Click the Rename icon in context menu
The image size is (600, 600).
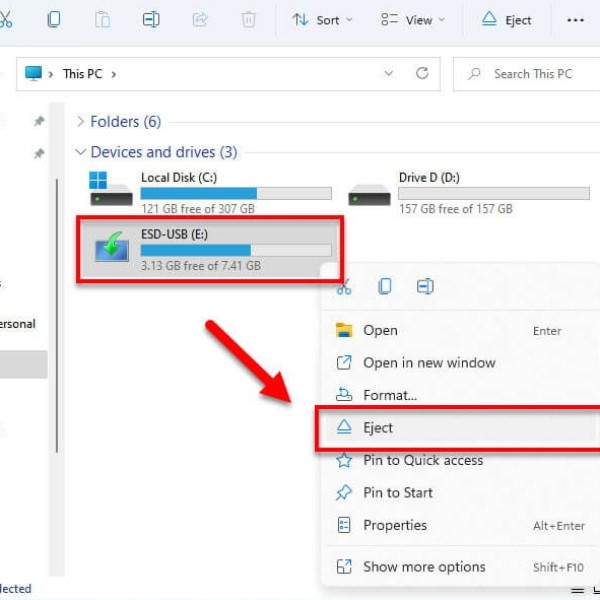coord(425,286)
